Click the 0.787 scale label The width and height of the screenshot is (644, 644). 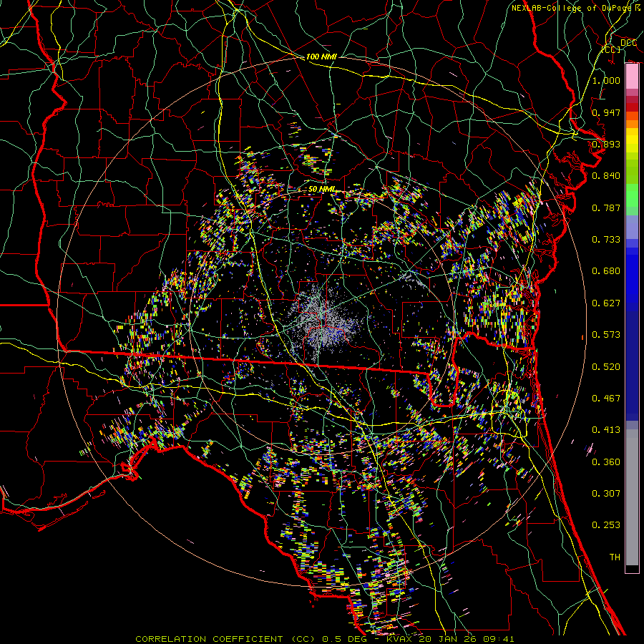point(606,208)
